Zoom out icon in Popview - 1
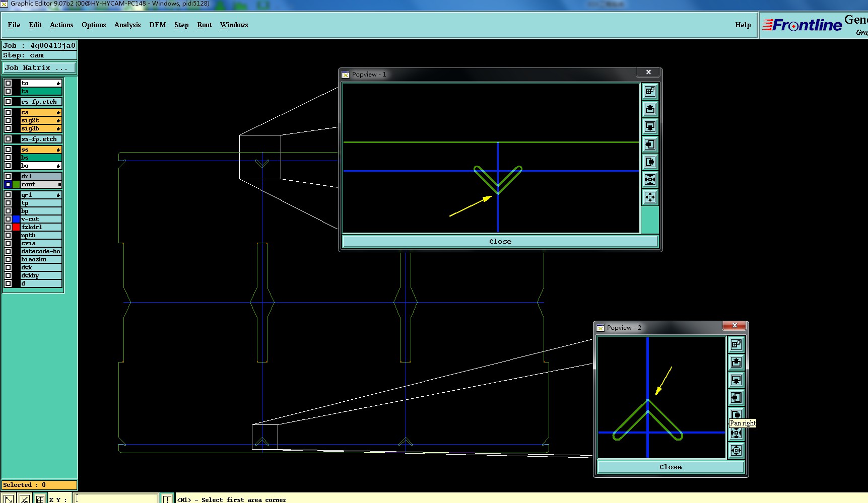Image resolution: width=868 pixels, height=503 pixels. pyautogui.click(x=650, y=197)
